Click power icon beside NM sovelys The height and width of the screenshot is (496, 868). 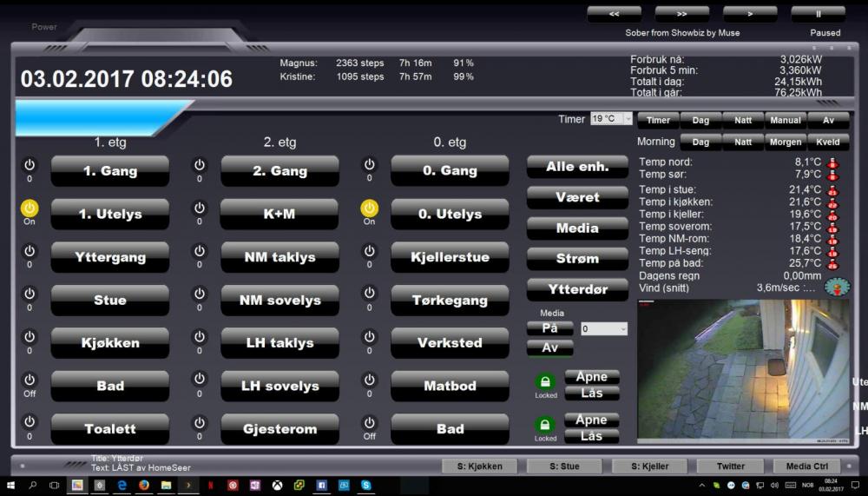point(200,294)
